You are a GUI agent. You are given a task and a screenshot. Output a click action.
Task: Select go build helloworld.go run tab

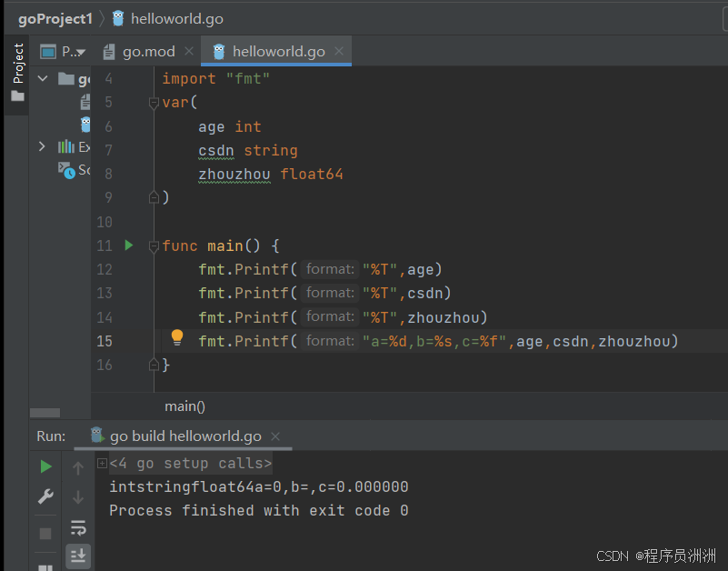click(x=185, y=436)
